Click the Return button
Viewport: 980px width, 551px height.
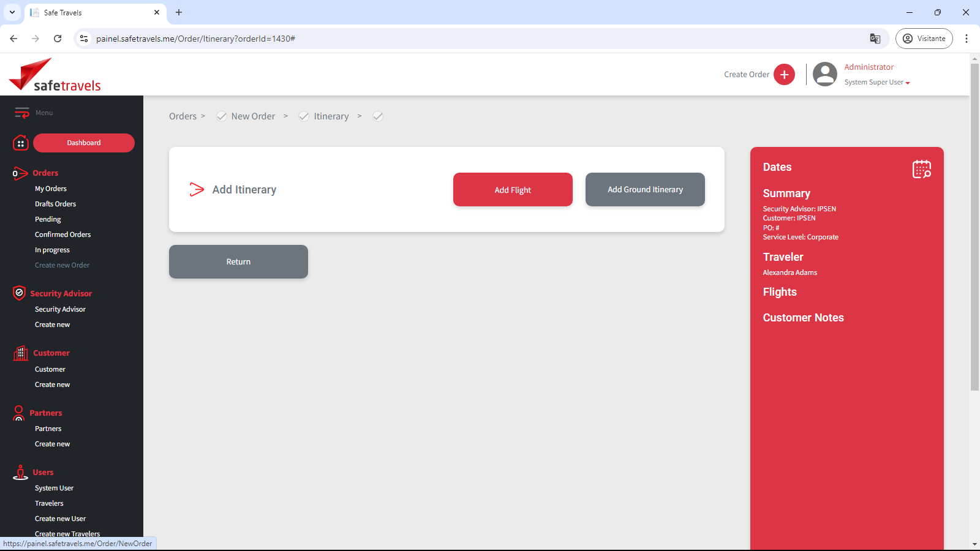pyautogui.click(x=238, y=262)
